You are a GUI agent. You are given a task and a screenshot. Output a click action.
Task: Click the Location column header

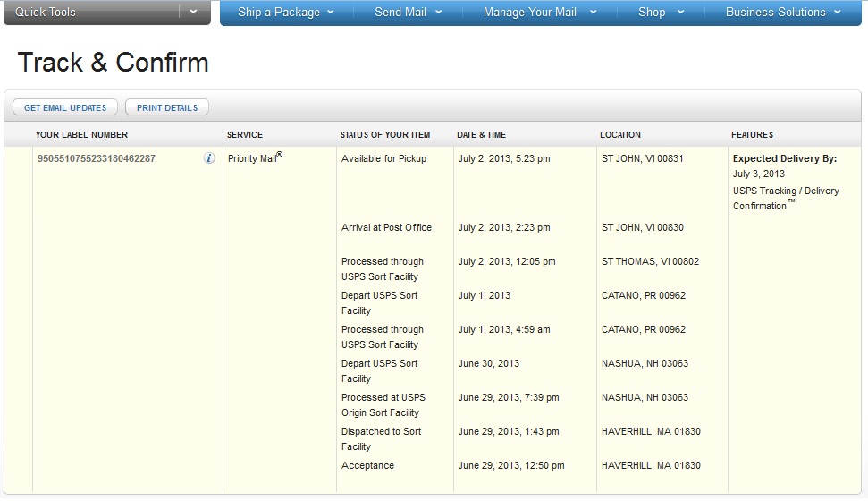click(x=619, y=135)
